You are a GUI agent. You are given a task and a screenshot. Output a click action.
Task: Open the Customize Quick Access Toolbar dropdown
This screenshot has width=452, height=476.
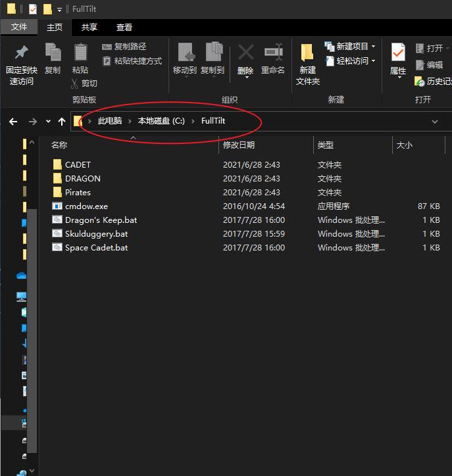(x=59, y=10)
